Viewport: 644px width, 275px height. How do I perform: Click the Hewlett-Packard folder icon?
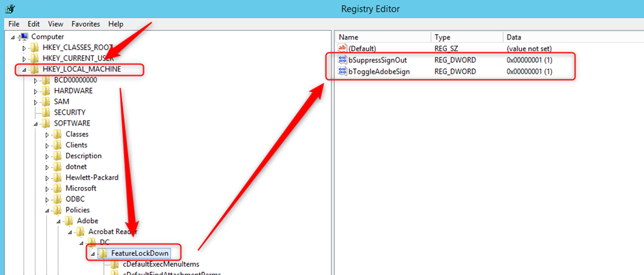(x=58, y=177)
